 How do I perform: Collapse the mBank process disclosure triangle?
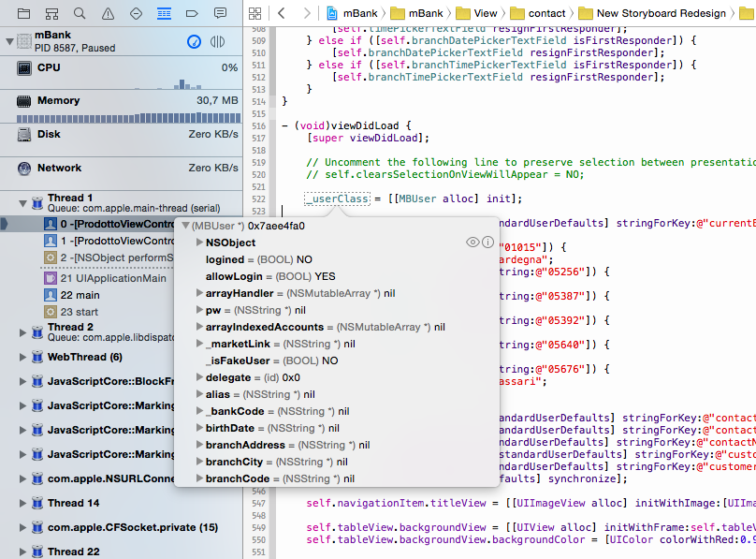pos(9,42)
